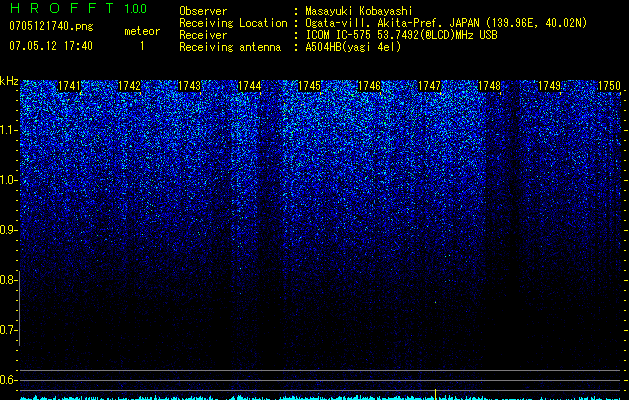The height and width of the screenshot is (400, 629).
Task: Click the filename 0705121740.png
Action: pyautogui.click(x=51, y=27)
